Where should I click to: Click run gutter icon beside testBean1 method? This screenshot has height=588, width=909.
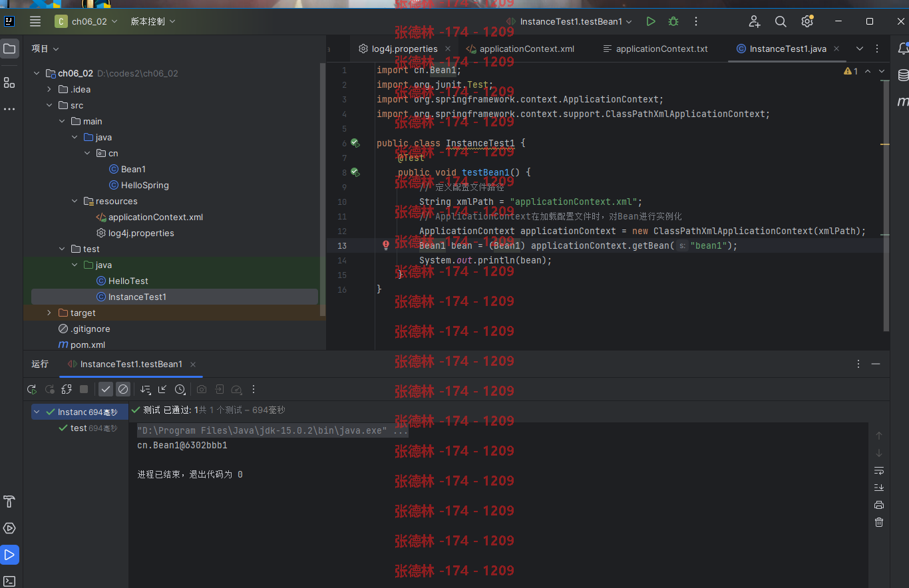(355, 172)
